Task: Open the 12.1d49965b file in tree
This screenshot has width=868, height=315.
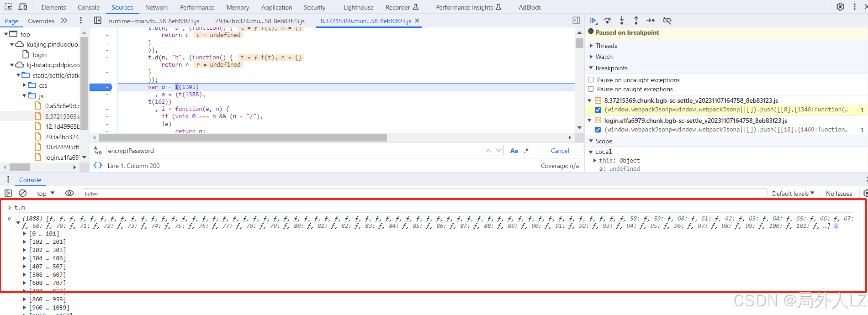Action: tap(62, 126)
